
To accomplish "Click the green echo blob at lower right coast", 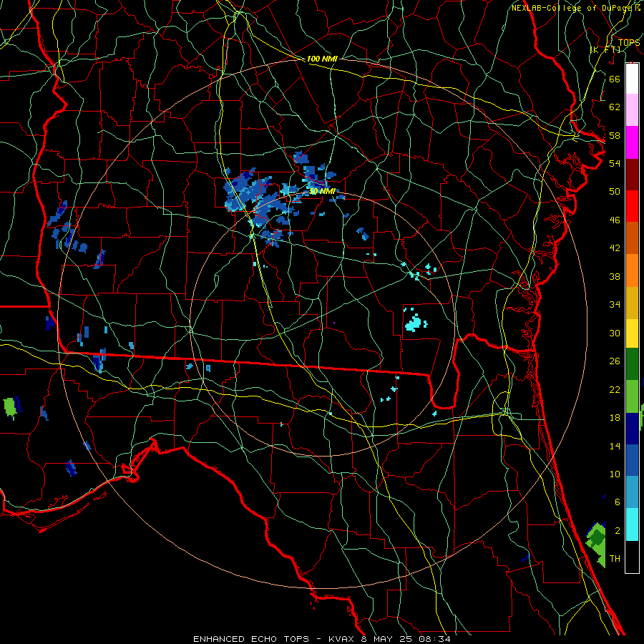I will point(596,545).
